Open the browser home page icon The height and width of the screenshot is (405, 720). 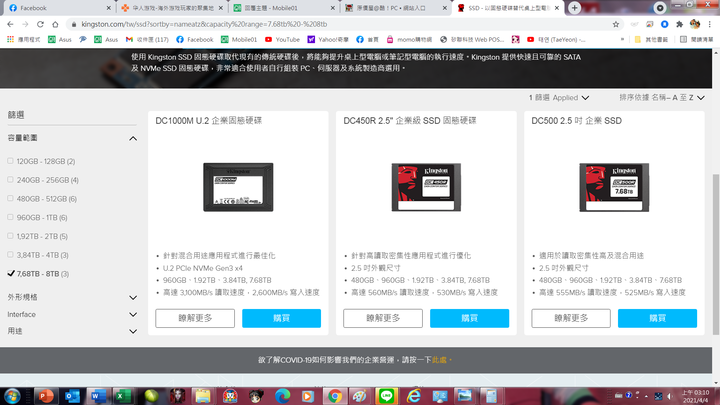pos(55,24)
